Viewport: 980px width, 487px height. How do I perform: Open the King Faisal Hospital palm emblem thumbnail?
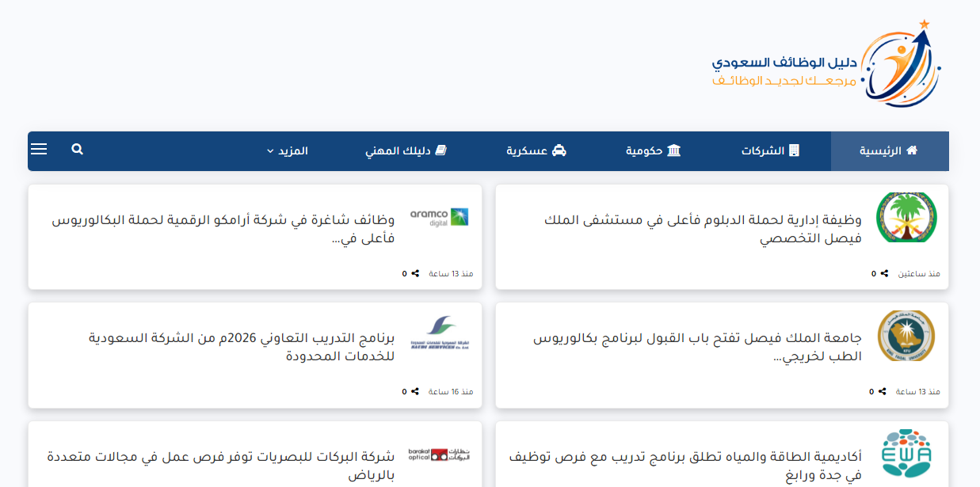click(906, 217)
